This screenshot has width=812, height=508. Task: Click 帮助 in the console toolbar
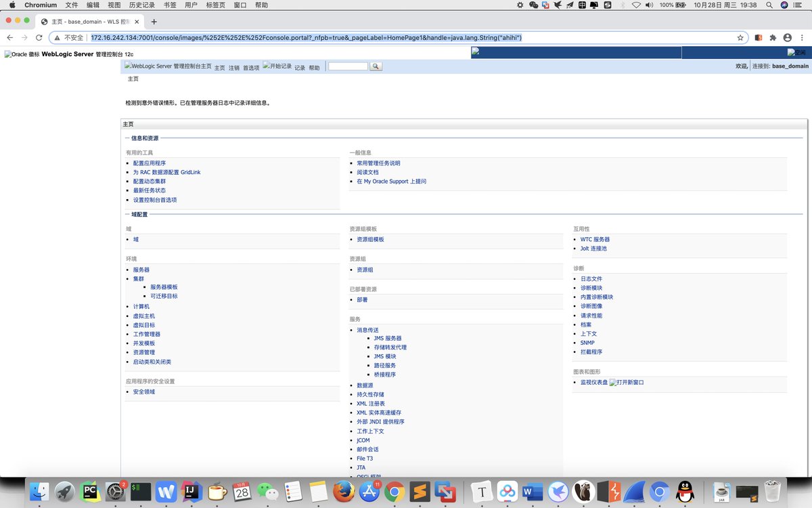pos(315,68)
